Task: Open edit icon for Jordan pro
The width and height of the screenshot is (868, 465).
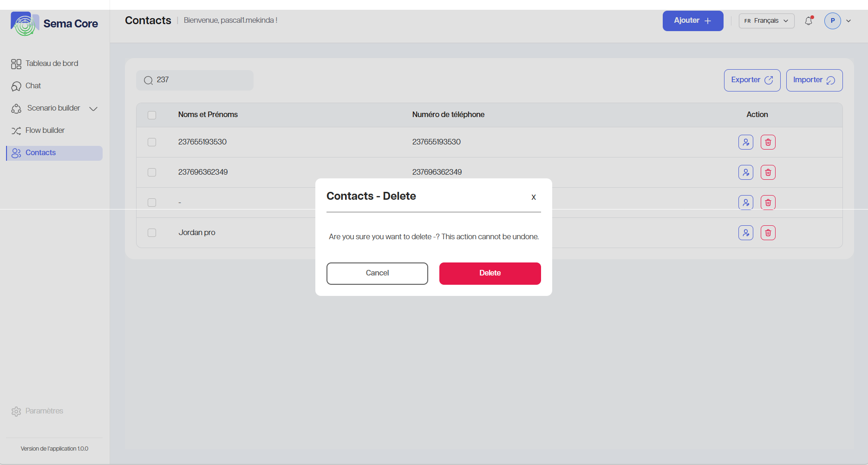Action: 745,233
